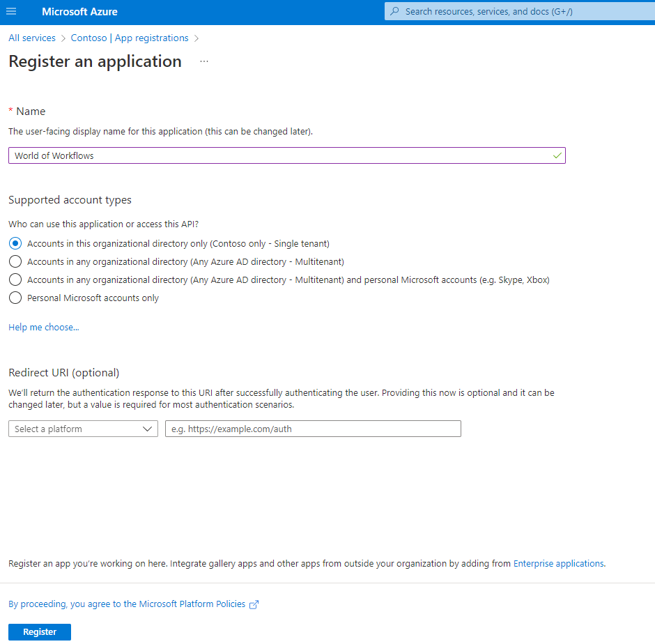
Task: Expand the platform selector chevron
Action: coord(146,429)
